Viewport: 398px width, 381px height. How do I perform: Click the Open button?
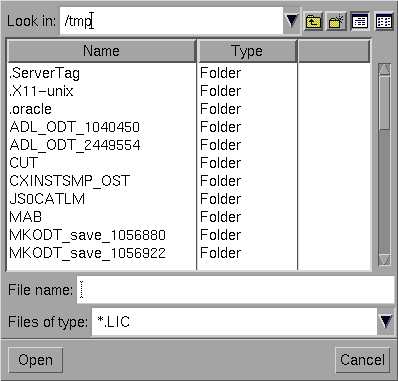coord(35,360)
